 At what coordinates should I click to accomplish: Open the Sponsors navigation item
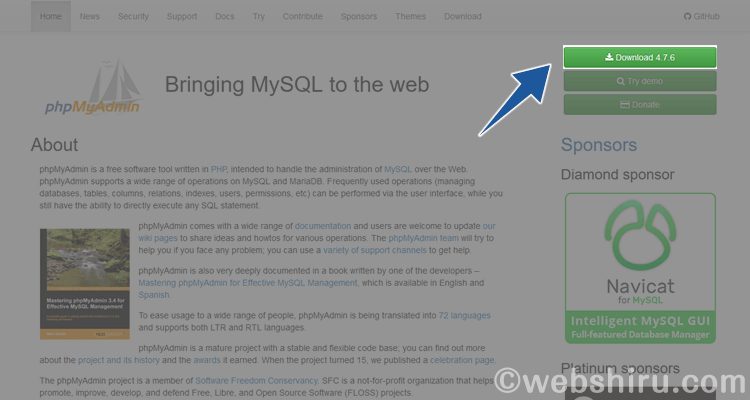tap(359, 16)
